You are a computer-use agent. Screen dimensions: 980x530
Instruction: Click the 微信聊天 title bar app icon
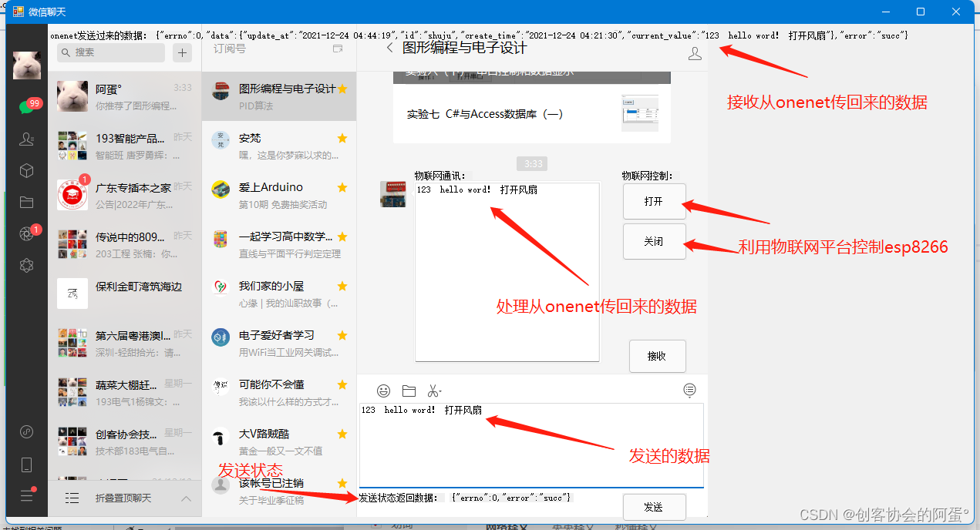point(19,12)
